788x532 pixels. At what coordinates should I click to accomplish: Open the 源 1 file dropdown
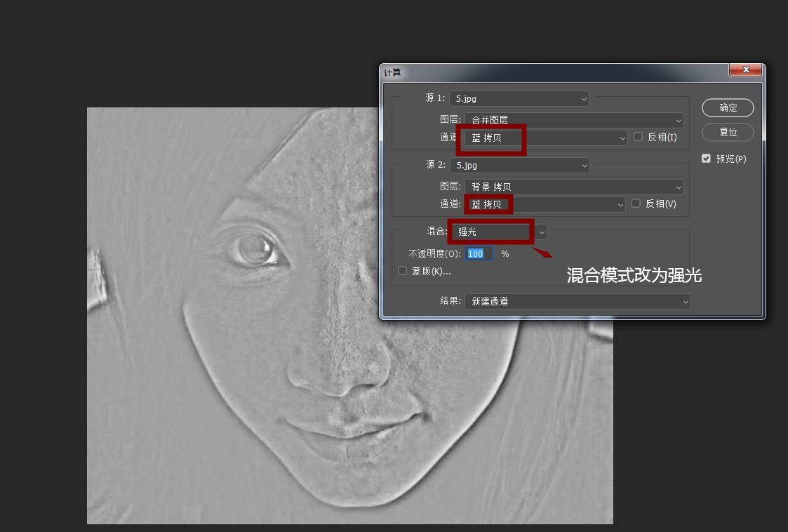519,98
